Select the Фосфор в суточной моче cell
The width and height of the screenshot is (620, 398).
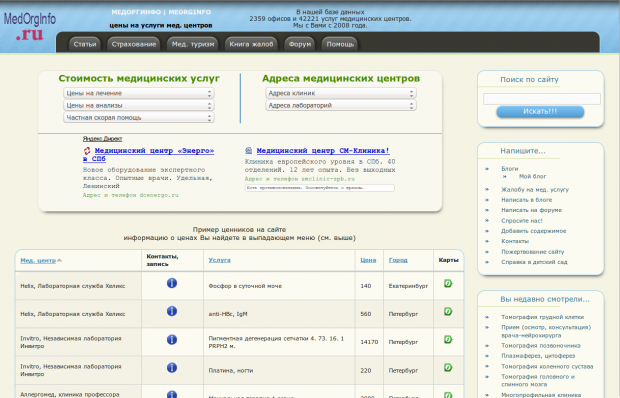click(x=279, y=286)
